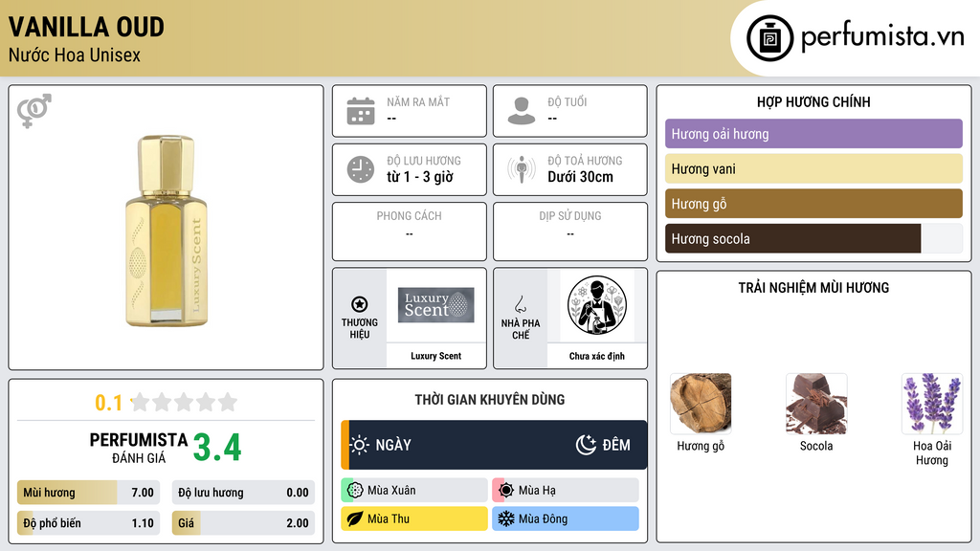The image size is (980, 551).
Task: Select the Mùa Hạ season button
Action: [566, 491]
